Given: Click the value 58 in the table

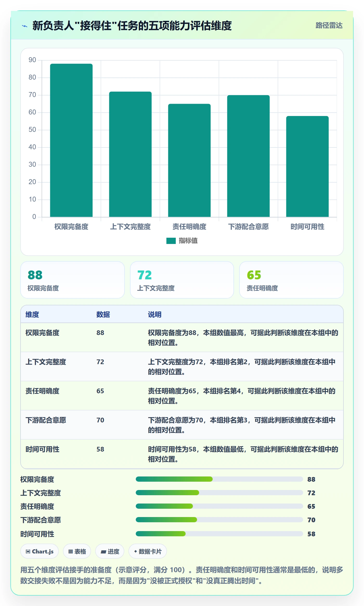Looking at the screenshot, I should tap(100, 449).
